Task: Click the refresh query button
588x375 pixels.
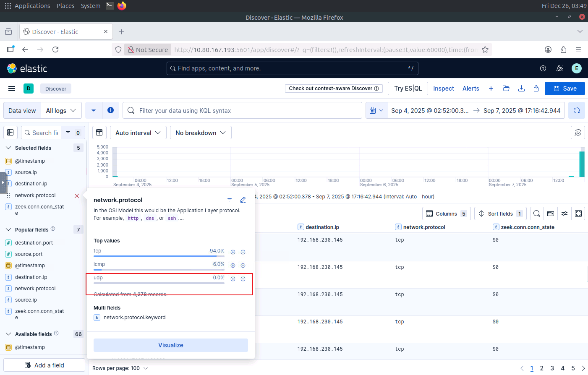Action: coord(576,110)
